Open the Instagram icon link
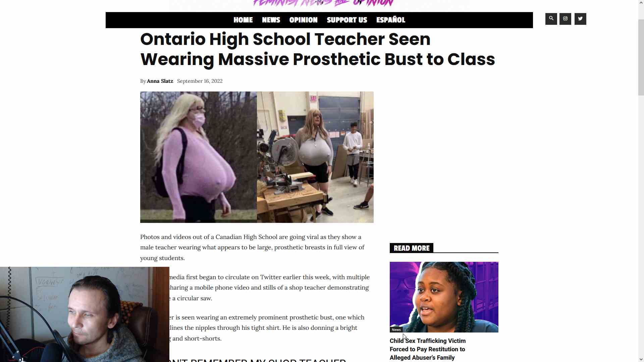 (x=565, y=19)
